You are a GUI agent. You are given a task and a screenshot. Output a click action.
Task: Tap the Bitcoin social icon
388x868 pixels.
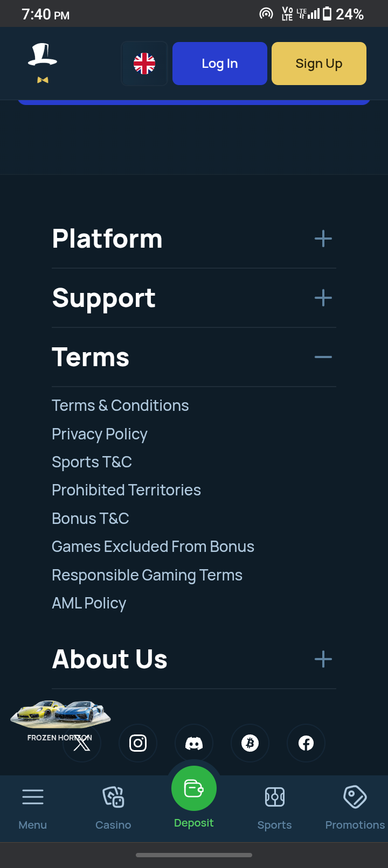tap(250, 744)
